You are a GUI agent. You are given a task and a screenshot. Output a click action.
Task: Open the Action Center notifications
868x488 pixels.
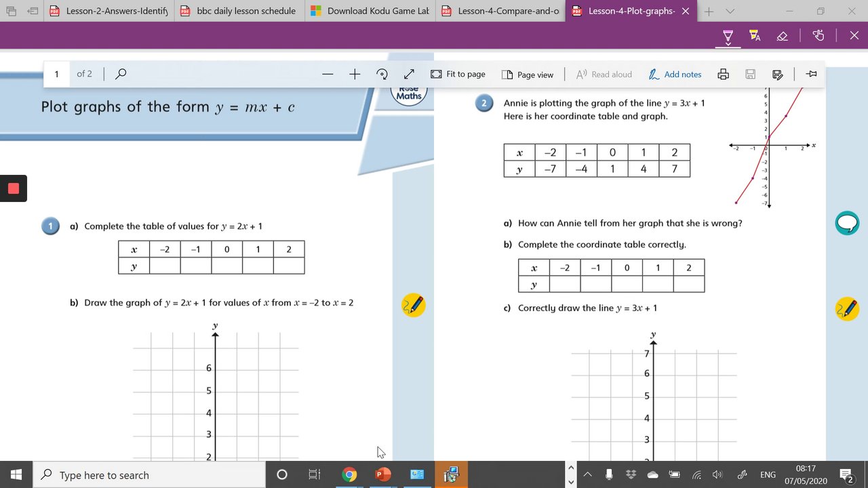coord(846,474)
